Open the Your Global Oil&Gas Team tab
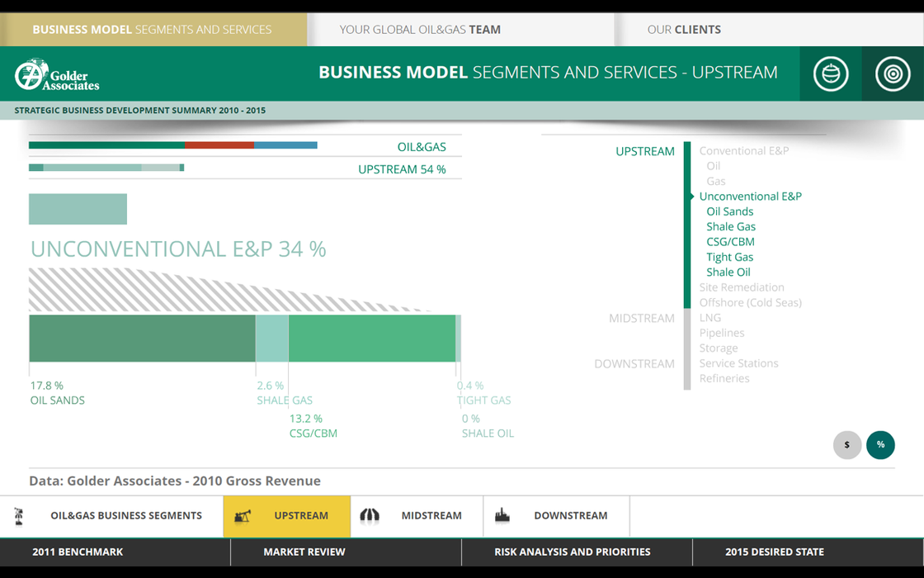Image resolution: width=924 pixels, height=578 pixels. [x=420, y=30]
